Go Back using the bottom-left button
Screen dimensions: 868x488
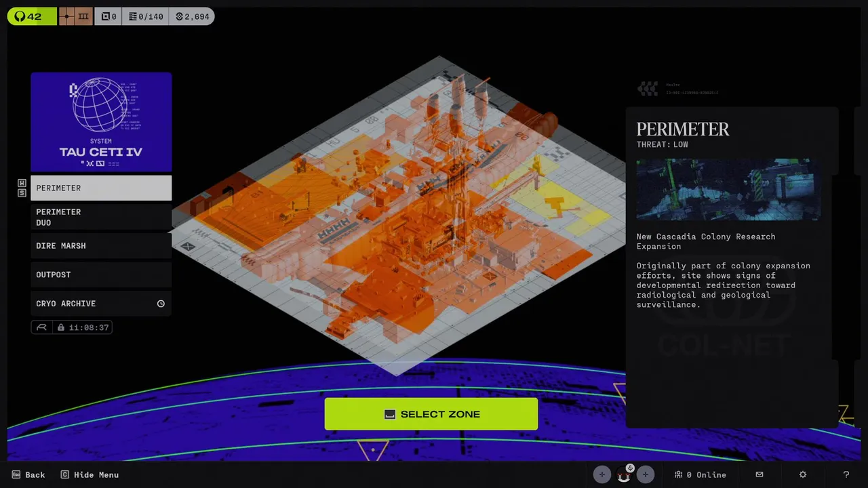point(28,474)
